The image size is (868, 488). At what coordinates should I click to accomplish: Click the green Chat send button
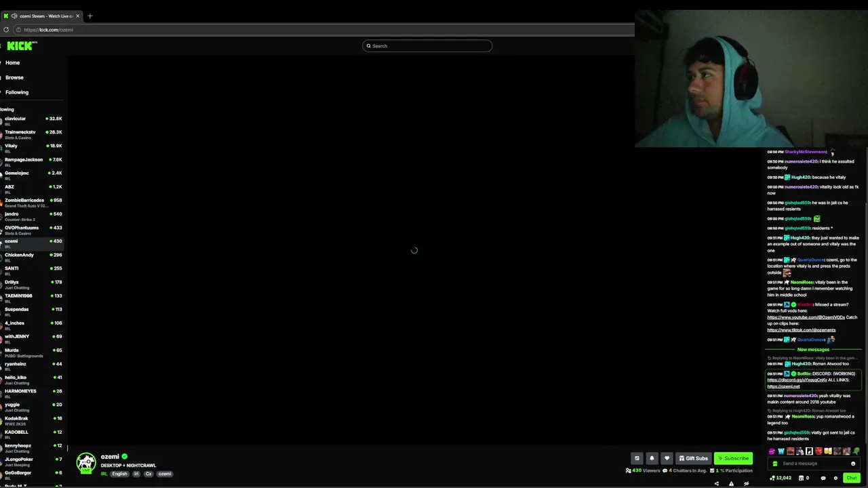(852, 478)
